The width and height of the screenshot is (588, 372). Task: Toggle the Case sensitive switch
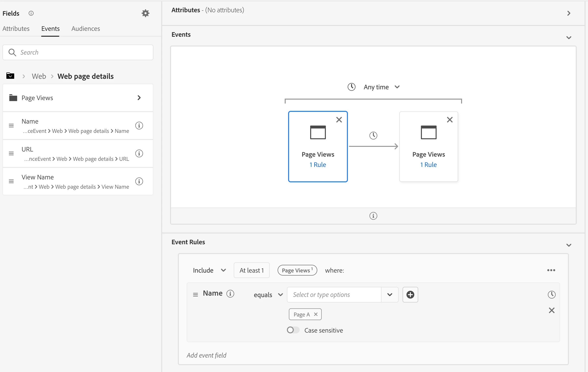pos(293,330)
